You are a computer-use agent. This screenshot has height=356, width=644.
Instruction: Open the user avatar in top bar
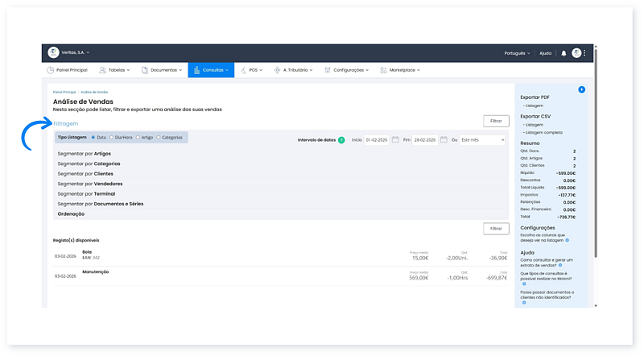tap(576, 53)
